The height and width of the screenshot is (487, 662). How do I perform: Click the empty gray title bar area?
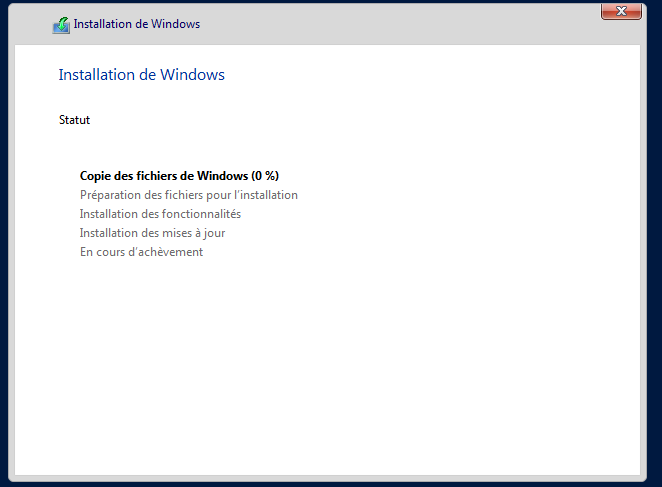[x=400, y=24]
